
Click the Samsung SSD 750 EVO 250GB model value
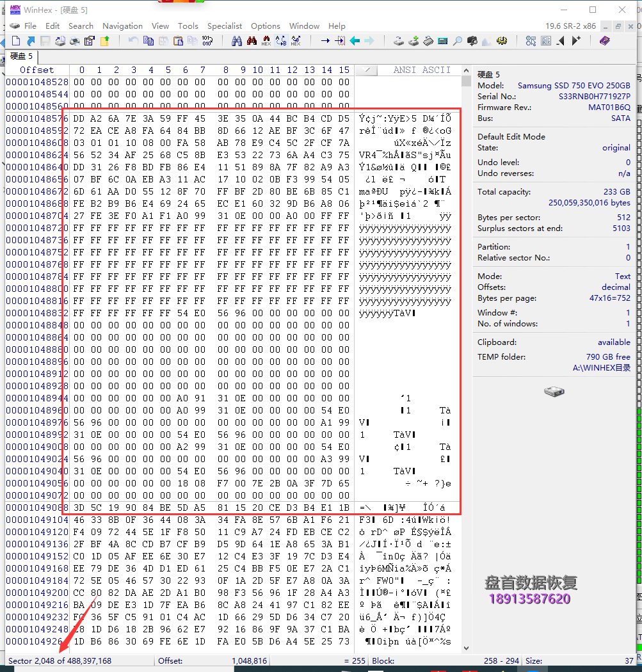point(574,85)
